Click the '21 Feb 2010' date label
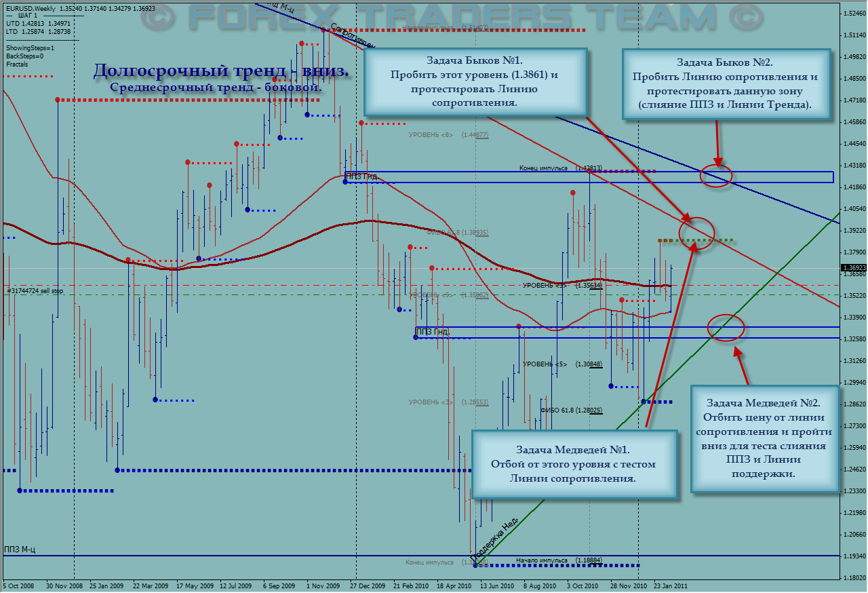 (410, 585)
